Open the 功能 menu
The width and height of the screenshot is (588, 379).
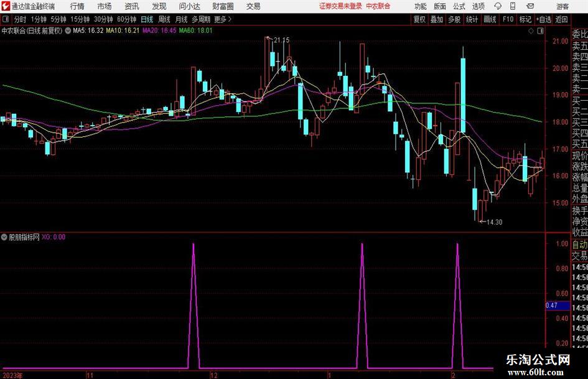pyautogui.click(x=421, y=6)
